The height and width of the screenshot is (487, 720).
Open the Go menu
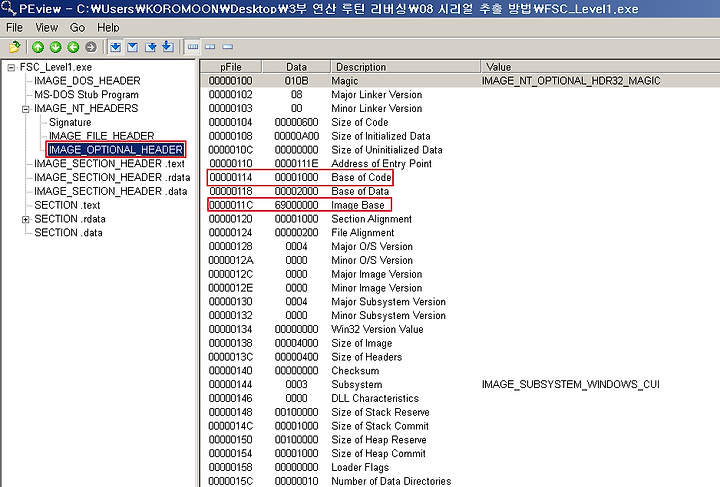[77, 28]
